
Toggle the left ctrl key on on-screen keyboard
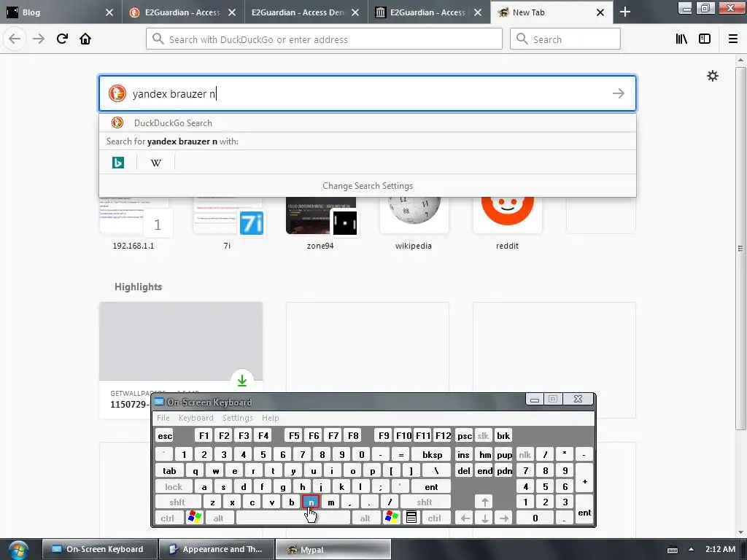tap(167, 518)
